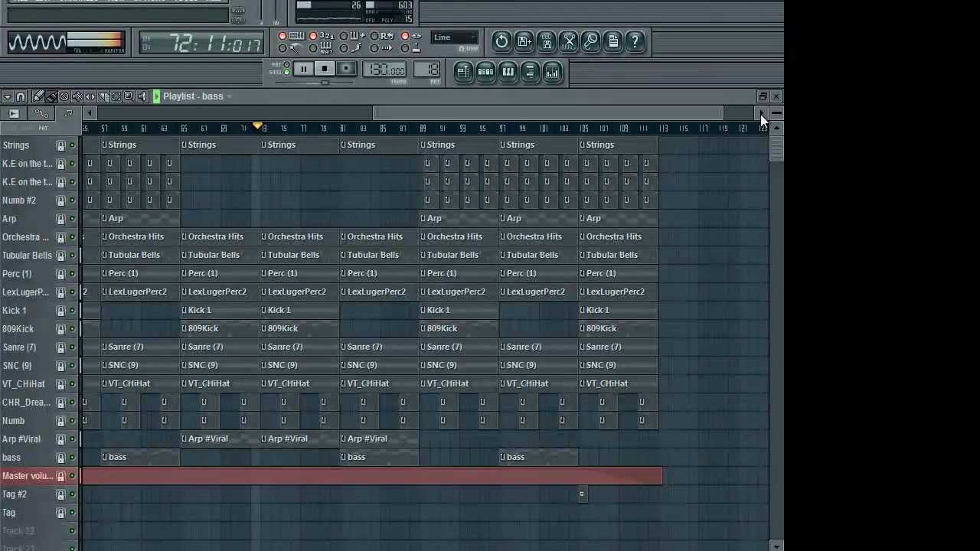Click the green play arrow beside Playlist title

(x=156, y=96)
